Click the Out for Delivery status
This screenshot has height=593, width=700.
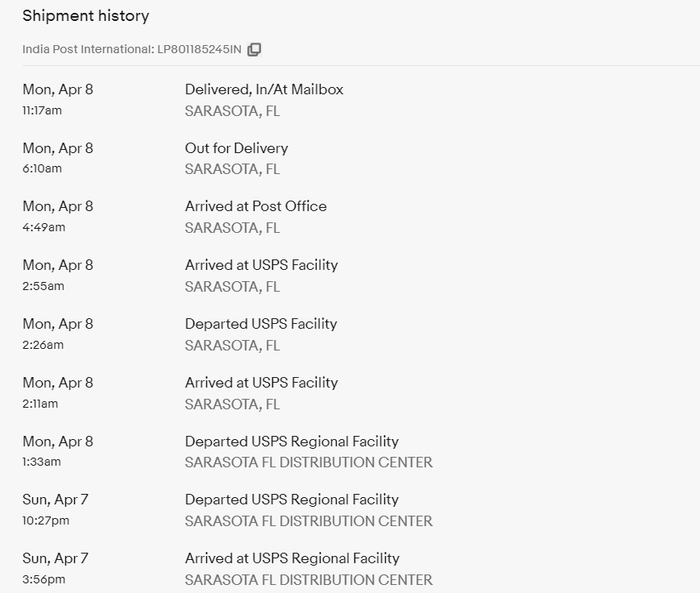pyautogui.click(x=236, y=148)
